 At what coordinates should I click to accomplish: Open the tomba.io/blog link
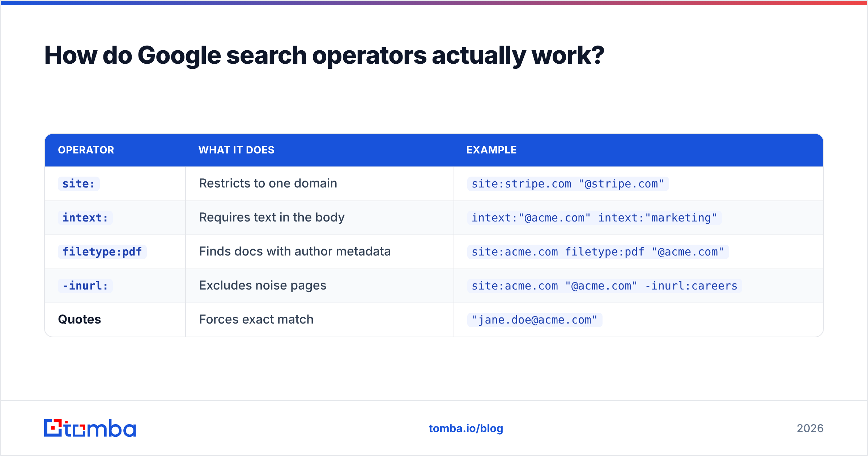(466, 428)
